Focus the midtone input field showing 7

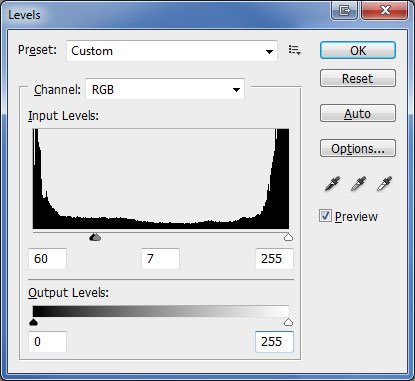pyautogui.click(x=160, y=259)
